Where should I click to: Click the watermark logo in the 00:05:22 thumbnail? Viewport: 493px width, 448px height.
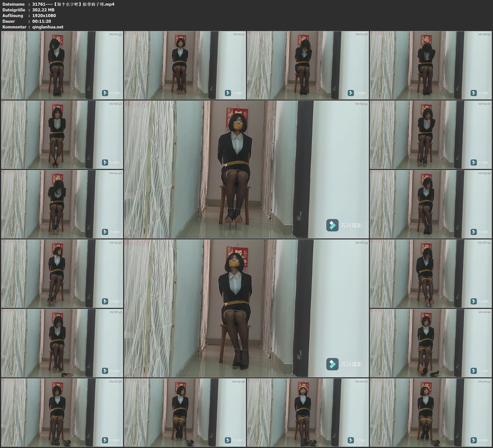point(473,232)
